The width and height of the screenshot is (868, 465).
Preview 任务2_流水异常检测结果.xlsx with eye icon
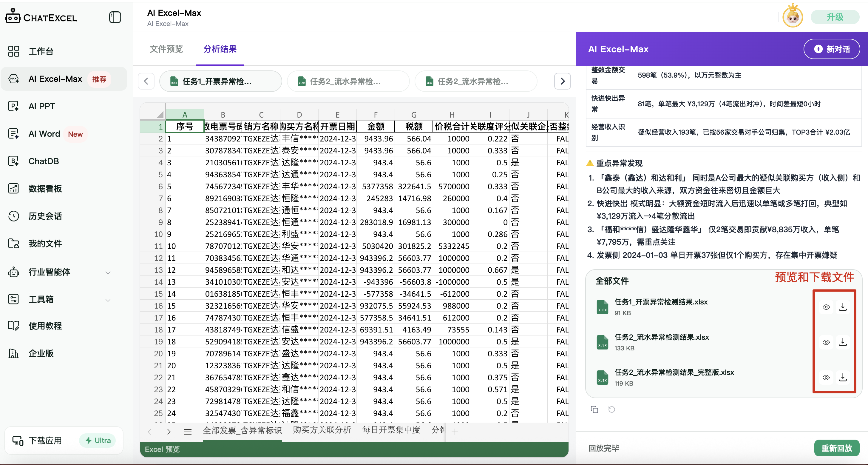click(826, 342)
